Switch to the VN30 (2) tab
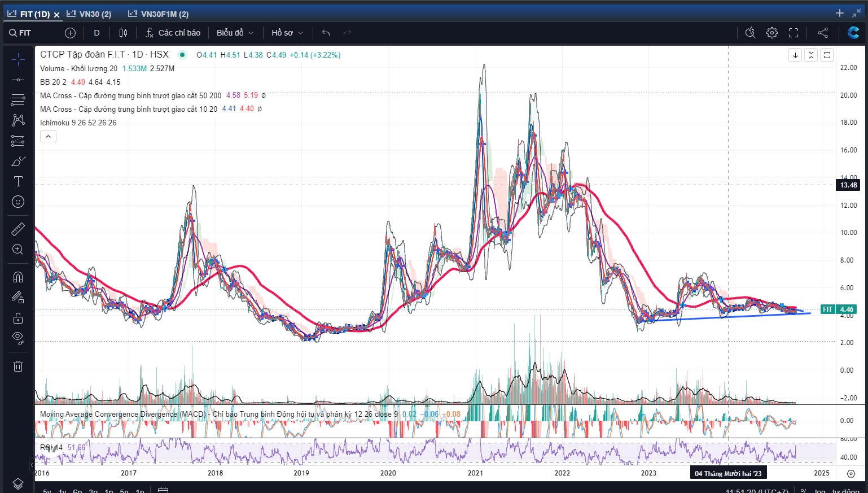Viewport: 868px width, 493px height. pos(89,14)
